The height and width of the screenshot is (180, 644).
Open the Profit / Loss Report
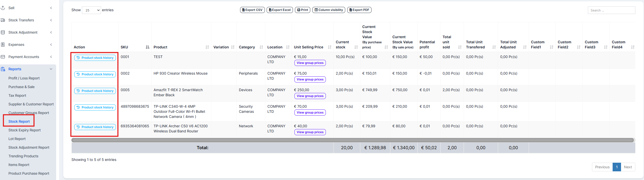pyautogui.click(x=24, y=78)
